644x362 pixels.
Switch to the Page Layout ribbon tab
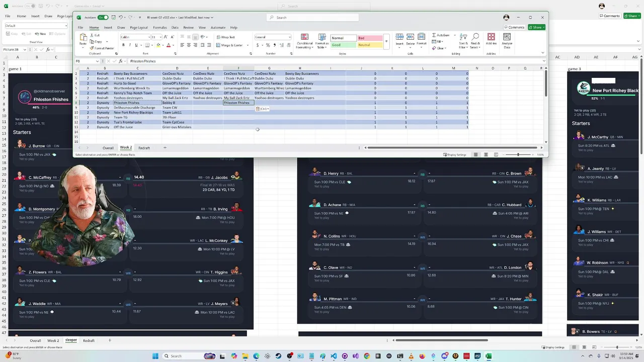pyautogui.click(x=139, y=28)
